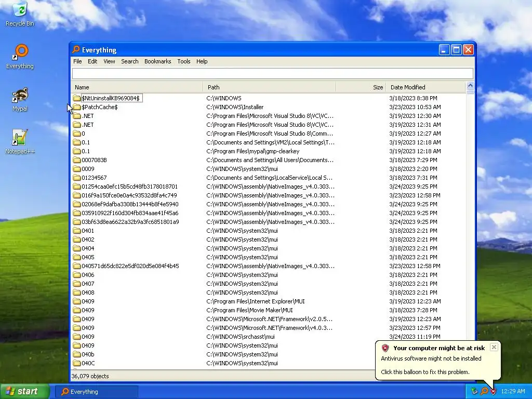532x399 pixels.
Task: Open the File menu
Action: 77,61
